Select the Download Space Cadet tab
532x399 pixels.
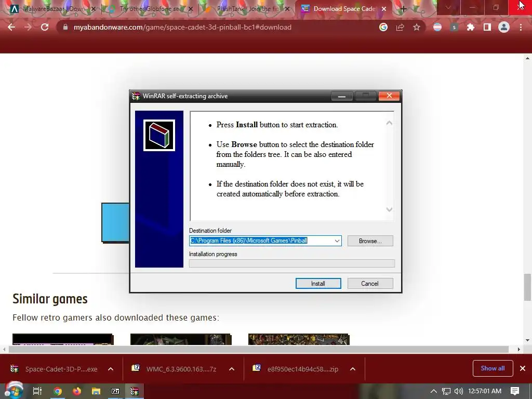pyautogui.click(x=343, y=9)
